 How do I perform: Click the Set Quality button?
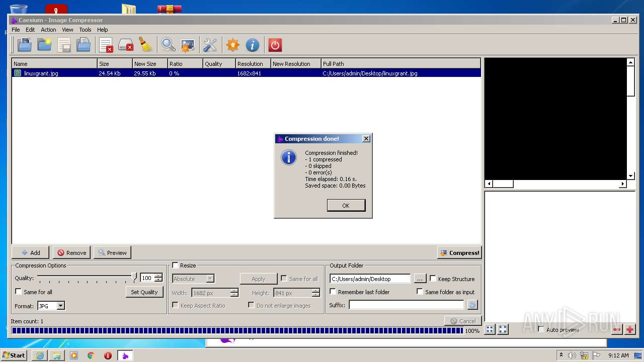click(144, 292)
